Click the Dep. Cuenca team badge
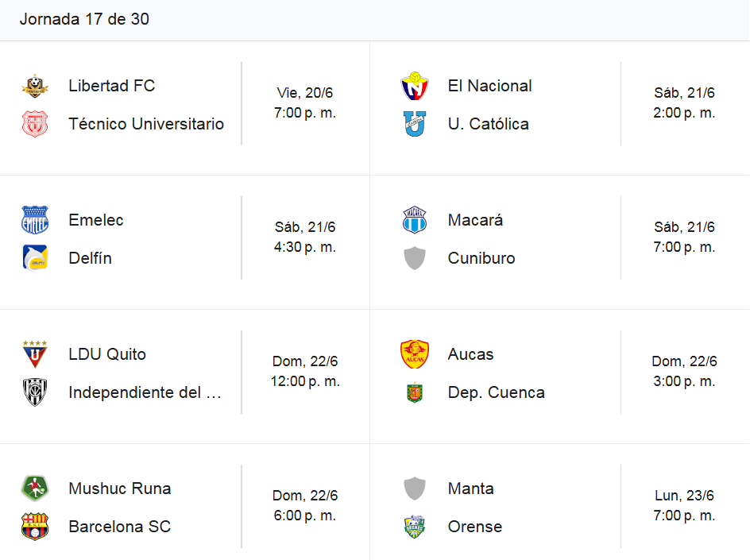 415,392
